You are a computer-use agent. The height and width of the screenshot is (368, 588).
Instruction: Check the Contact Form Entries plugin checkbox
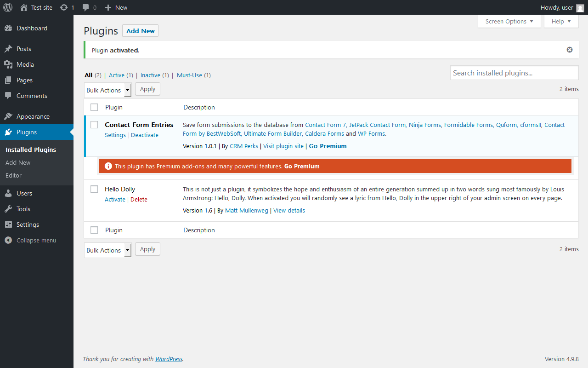94,125
